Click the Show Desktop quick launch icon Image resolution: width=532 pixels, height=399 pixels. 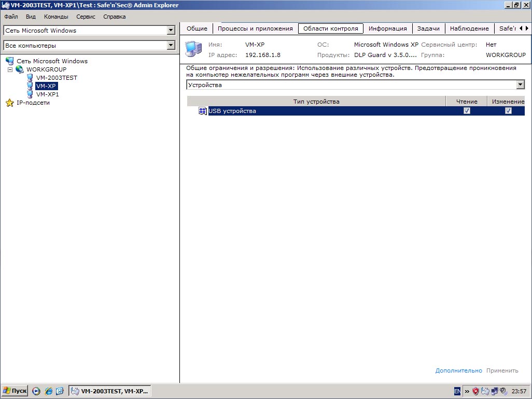pyautogui.click(x=60, y=391)
